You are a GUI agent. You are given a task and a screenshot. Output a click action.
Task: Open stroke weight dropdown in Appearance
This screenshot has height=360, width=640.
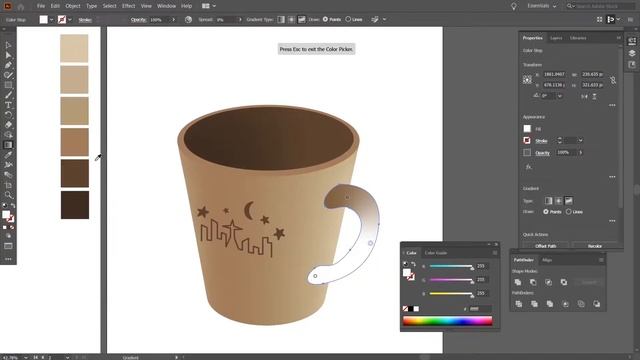click(580, 140)
